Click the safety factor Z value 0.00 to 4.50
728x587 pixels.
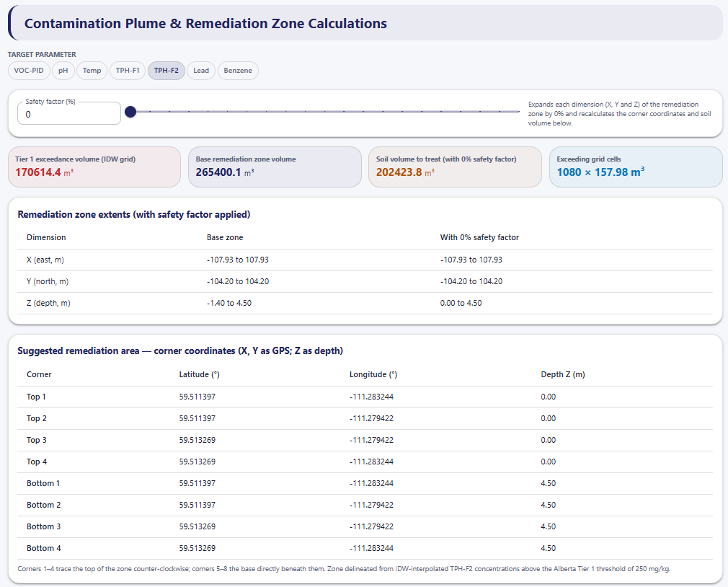coord(461,304)
